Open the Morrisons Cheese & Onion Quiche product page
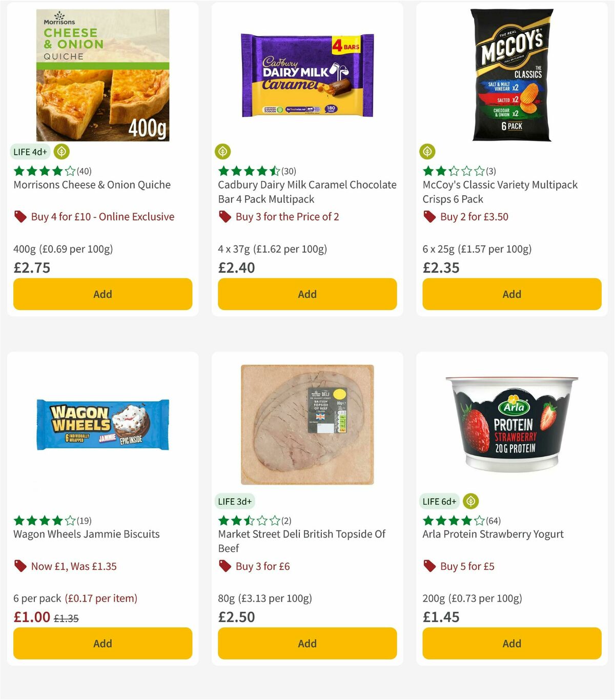 coord(91,184)
